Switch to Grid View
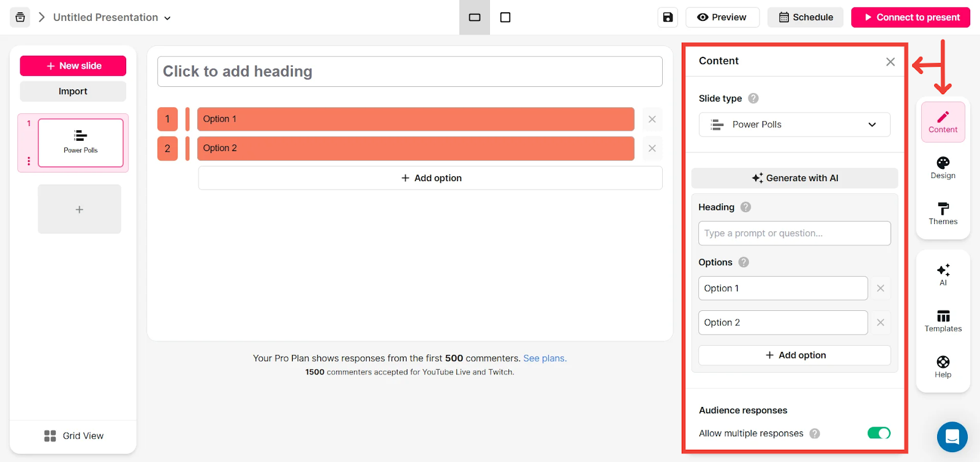Image resolution: width=980 pixels, height=462 pixels. [x=73, y=436]
